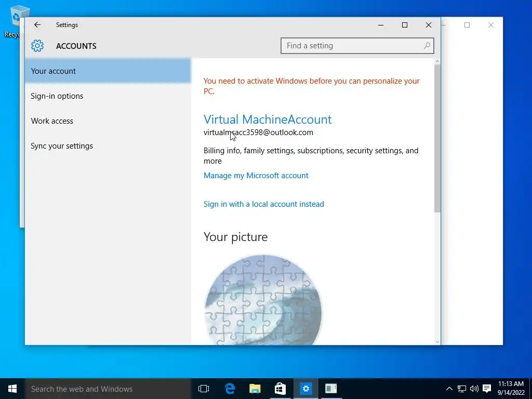Viewport: 532px width, 399px height.
Task: Click the volume speaker icon in tray
Action: click(474, 389)
